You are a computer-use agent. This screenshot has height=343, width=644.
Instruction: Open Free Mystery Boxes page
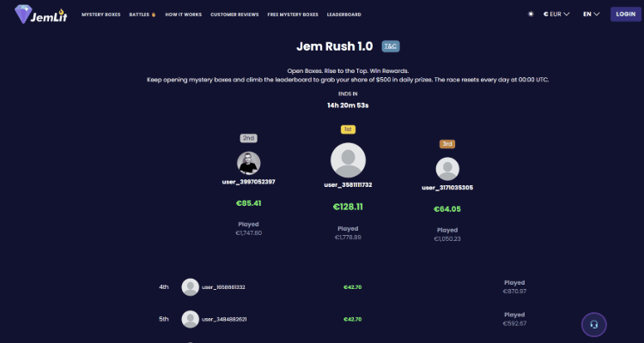pyautogui.click(x=293, y=15)
